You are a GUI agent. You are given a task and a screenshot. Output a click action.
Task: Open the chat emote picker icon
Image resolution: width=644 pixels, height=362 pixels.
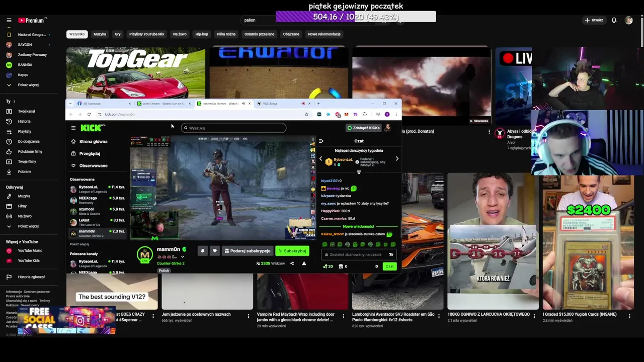[x=391, y=254]
